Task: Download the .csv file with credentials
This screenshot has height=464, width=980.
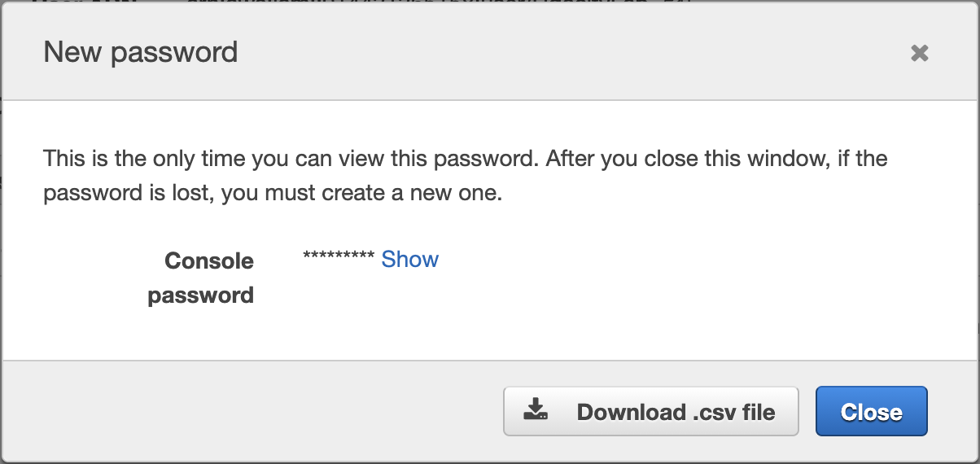Action: (x=651, y=411)
